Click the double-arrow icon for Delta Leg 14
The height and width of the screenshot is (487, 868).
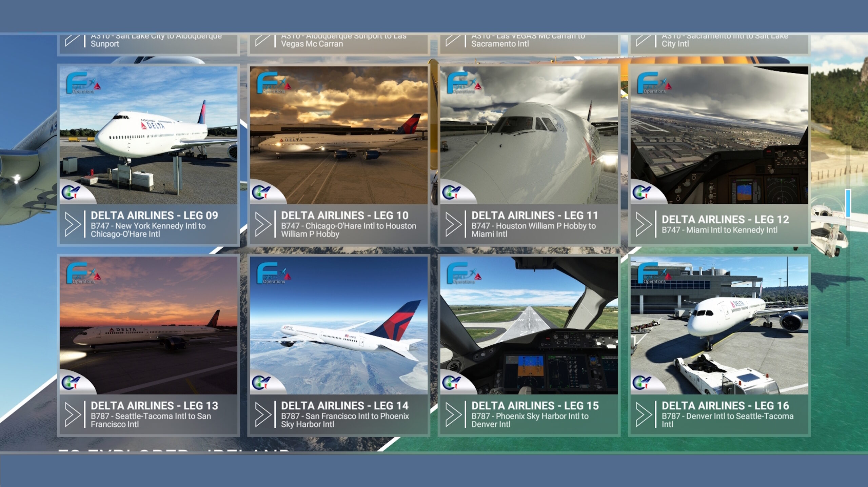263,414
